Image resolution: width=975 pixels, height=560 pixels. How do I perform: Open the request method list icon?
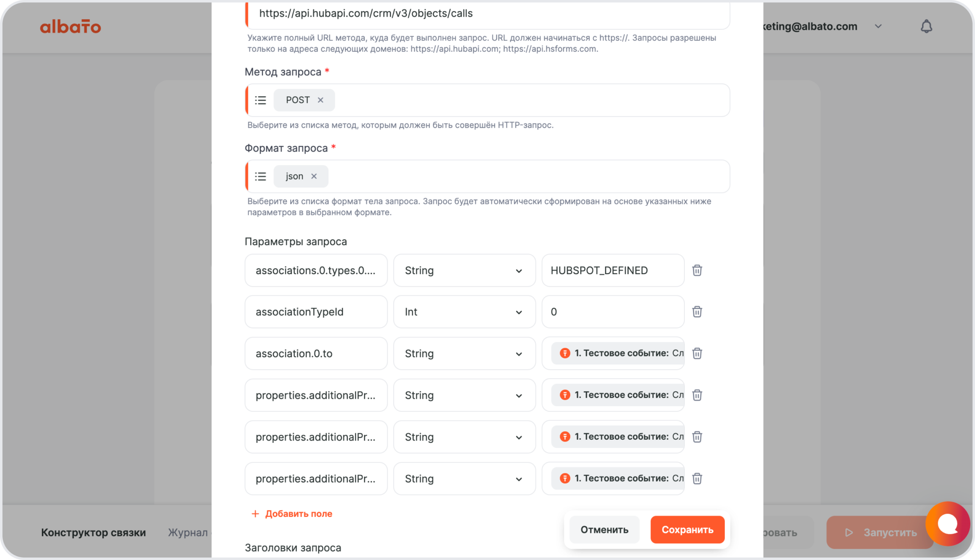(x=261, y=100)
